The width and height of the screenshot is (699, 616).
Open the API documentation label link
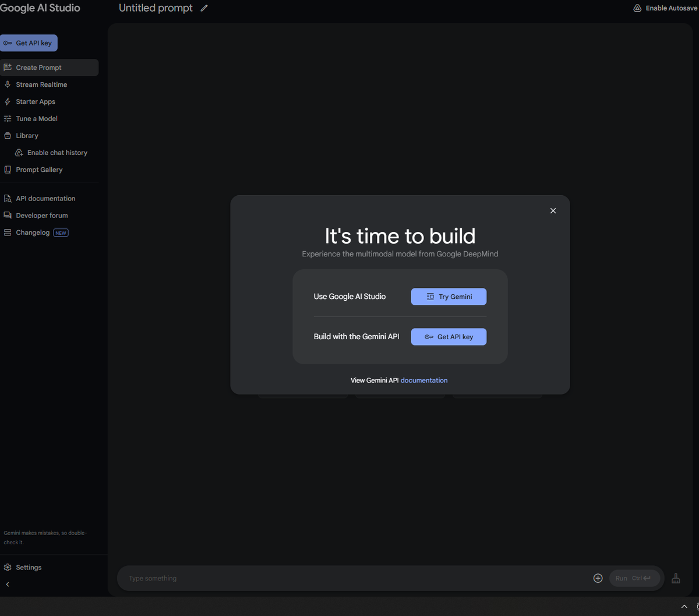[45, 198]
